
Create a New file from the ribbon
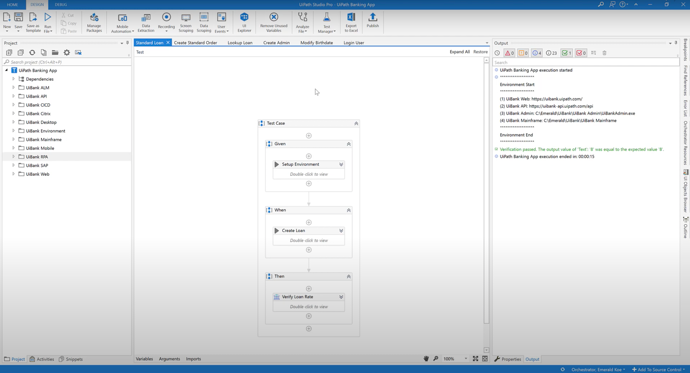(x=7, y=22)
